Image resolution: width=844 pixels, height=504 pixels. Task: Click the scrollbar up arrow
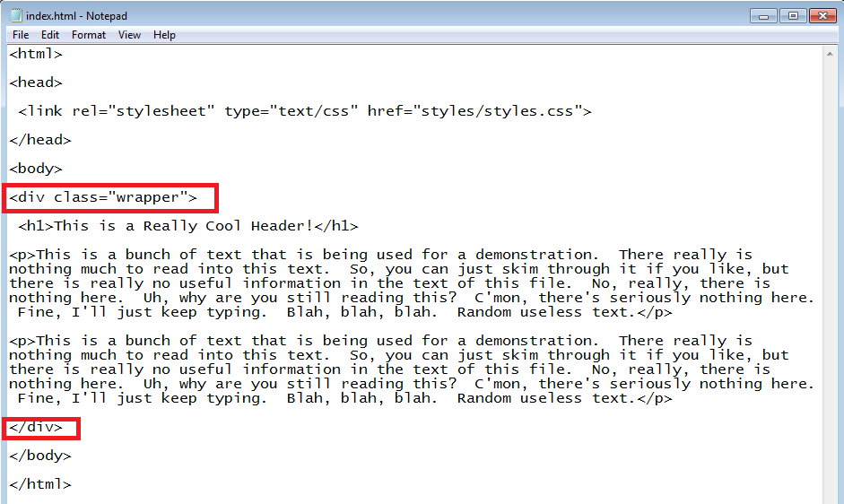[830, 54]
